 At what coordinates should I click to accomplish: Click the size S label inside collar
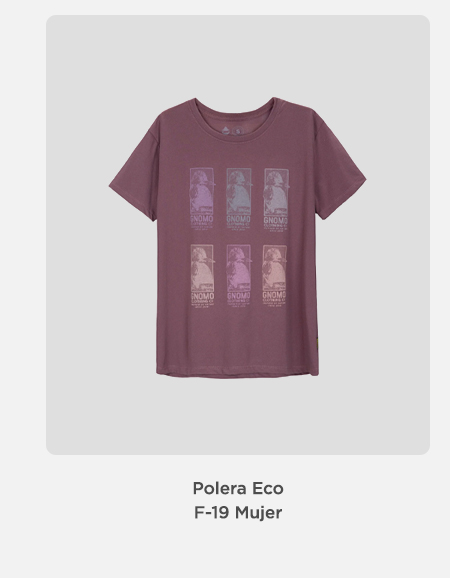pos(239,131)
